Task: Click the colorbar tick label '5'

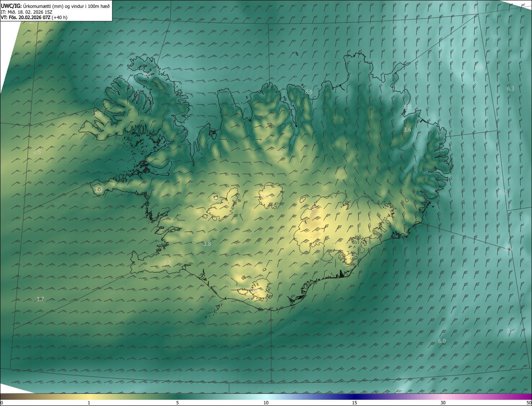Action: [177, 403]
